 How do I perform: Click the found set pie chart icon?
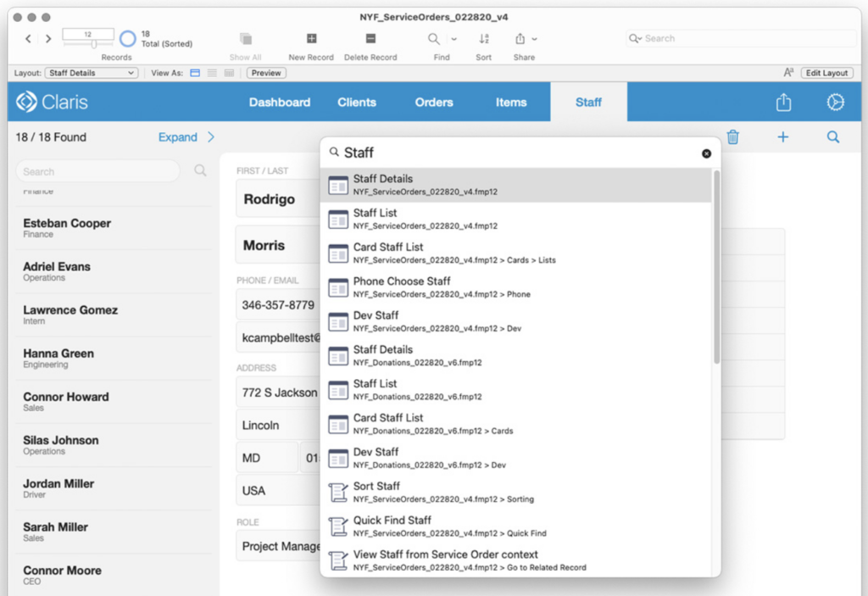pos(127,38)
